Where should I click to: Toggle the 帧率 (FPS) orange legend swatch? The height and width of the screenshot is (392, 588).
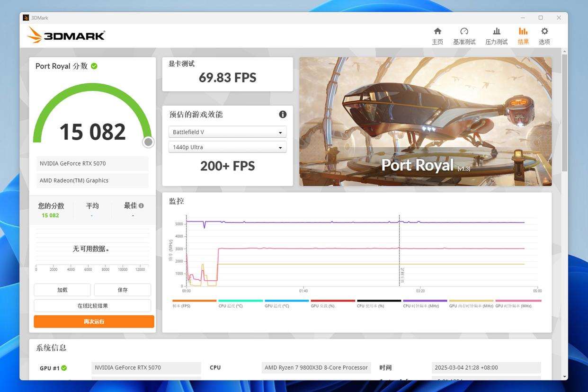click(x=194, y=301)
